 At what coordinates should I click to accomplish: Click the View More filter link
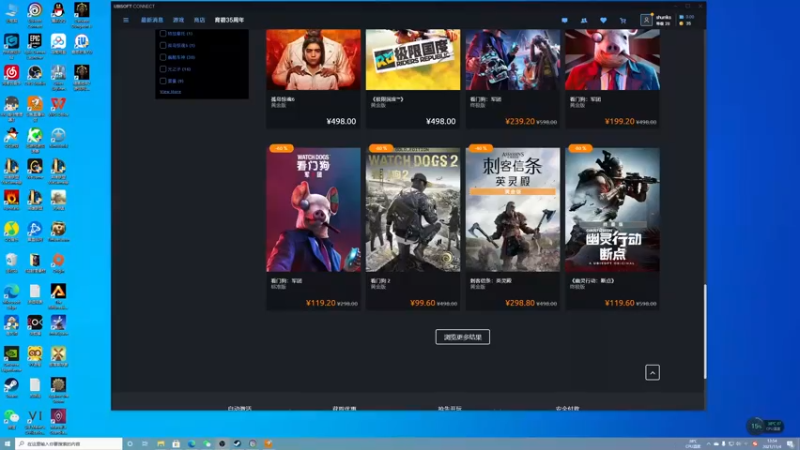pos(170,92)
